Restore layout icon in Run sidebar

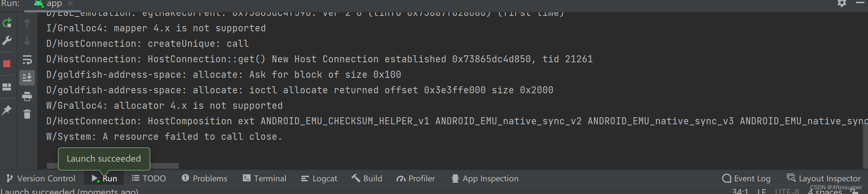coord(7,87)
